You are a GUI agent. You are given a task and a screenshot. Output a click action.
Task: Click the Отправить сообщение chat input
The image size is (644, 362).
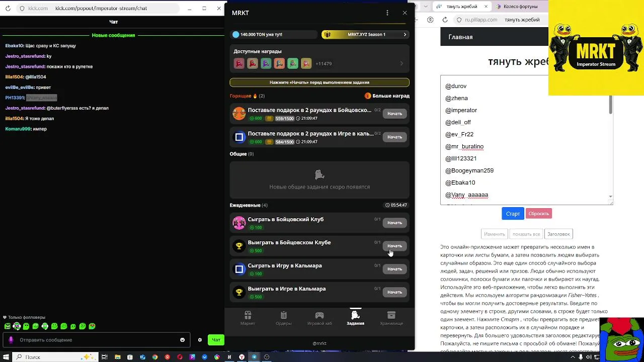[x=96, y=340]
